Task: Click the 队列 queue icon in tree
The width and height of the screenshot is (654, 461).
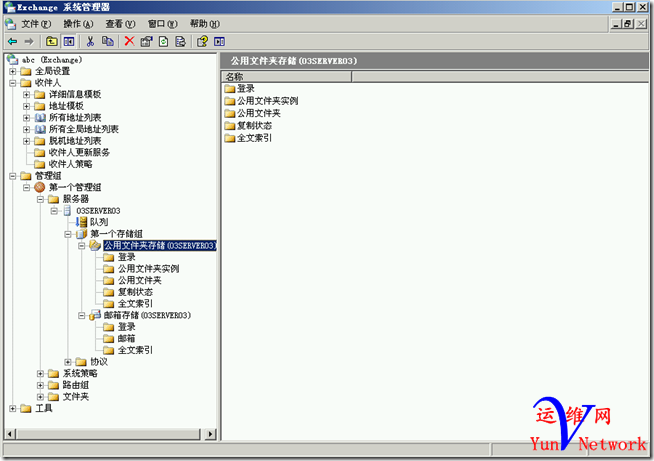Action: point(82,222)
